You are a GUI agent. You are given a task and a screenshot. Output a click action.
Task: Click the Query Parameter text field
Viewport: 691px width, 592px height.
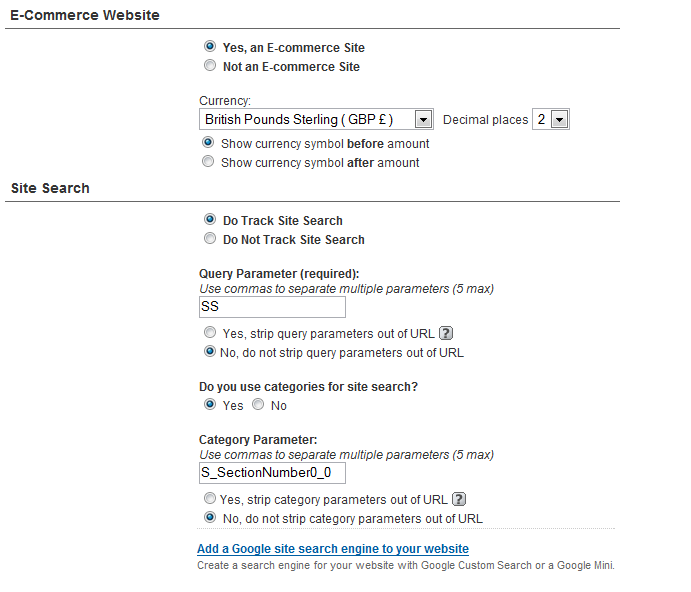pyautogui.click(x=272, y=307)
